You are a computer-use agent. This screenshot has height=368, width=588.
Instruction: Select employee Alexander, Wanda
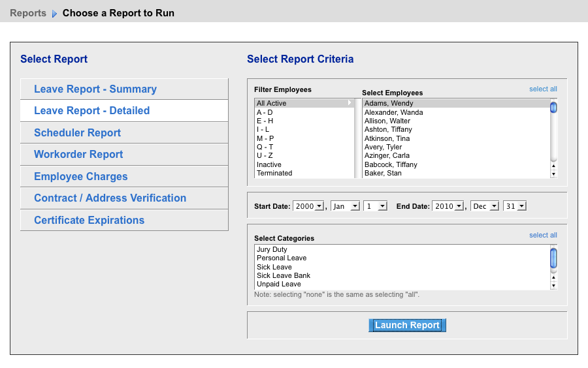point(456,112)
